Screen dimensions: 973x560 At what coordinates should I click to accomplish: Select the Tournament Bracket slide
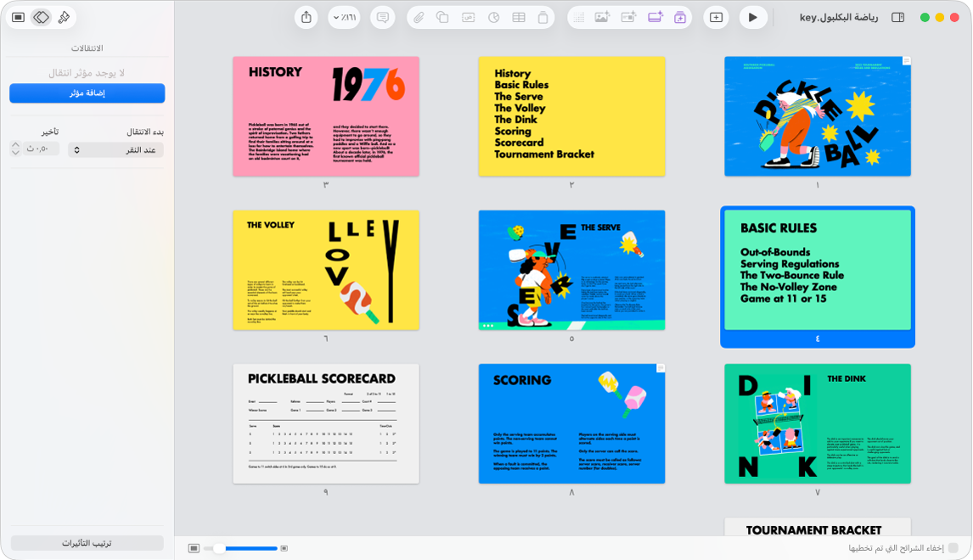[x=818, y=527]
